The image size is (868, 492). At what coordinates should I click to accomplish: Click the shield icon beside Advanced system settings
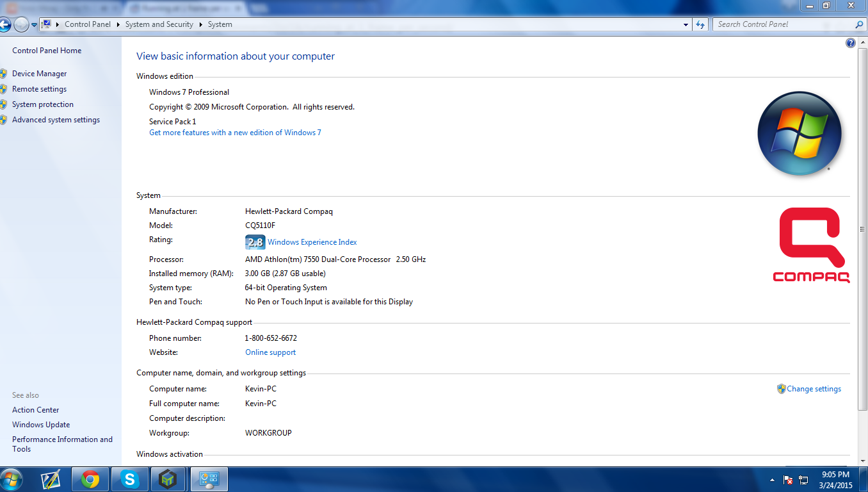(3, 120)
